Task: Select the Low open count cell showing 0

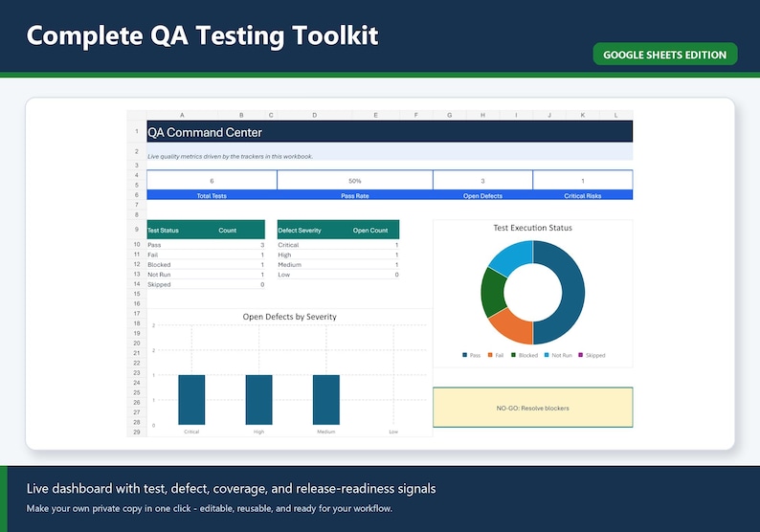Action: click(x=375, y=275)
